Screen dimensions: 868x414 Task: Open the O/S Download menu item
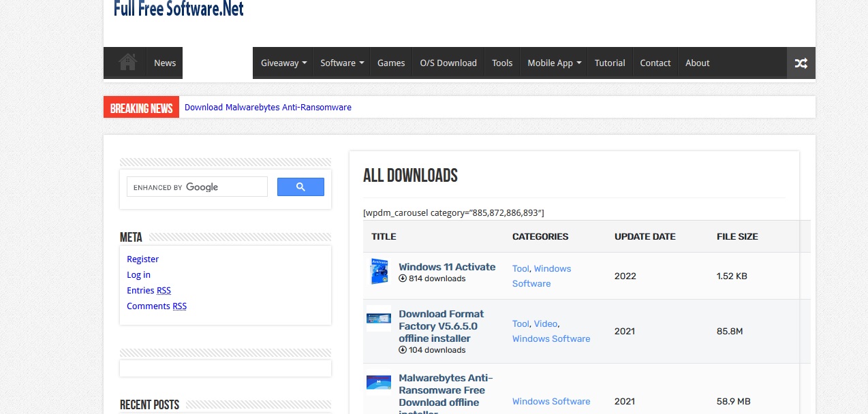(x=448, y=63)
